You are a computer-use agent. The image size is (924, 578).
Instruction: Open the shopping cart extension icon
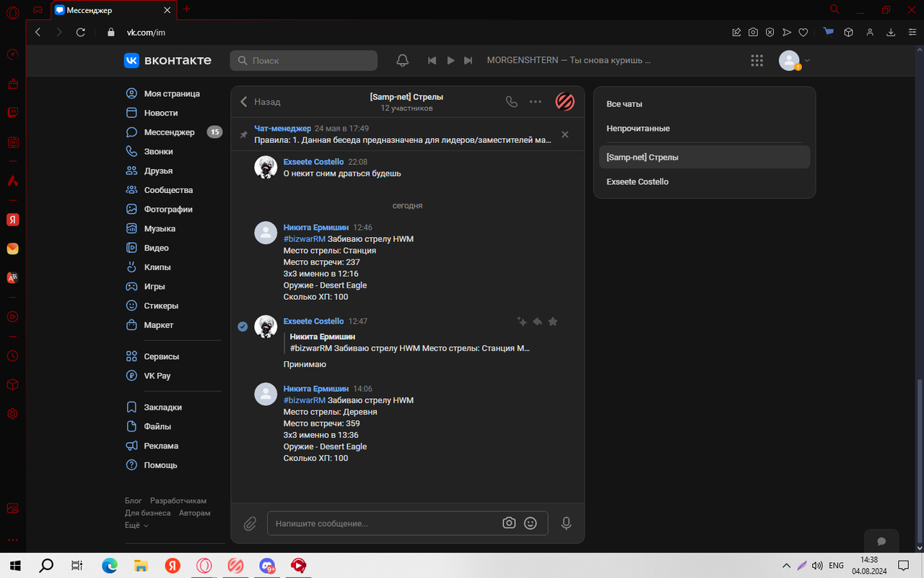[829, 32]
